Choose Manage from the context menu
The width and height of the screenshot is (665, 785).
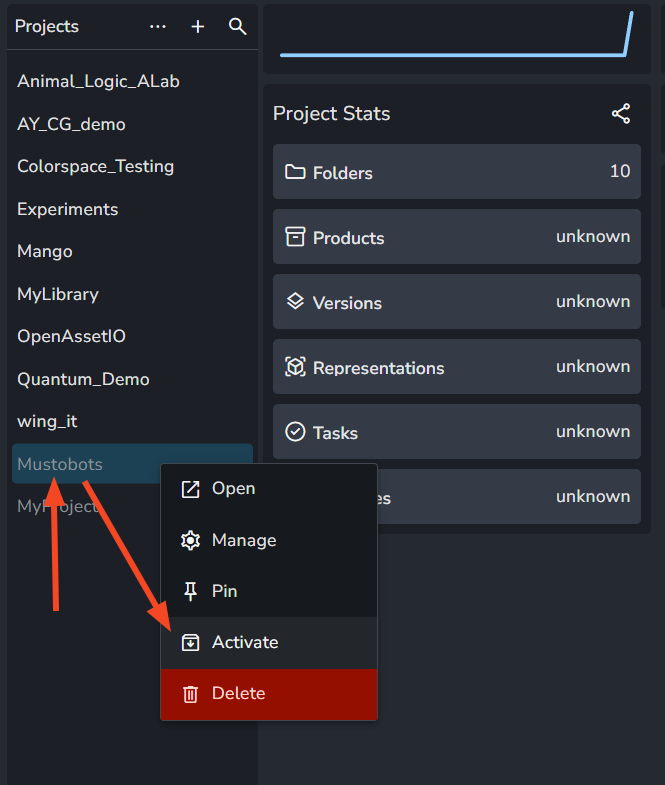click(269, 540)
